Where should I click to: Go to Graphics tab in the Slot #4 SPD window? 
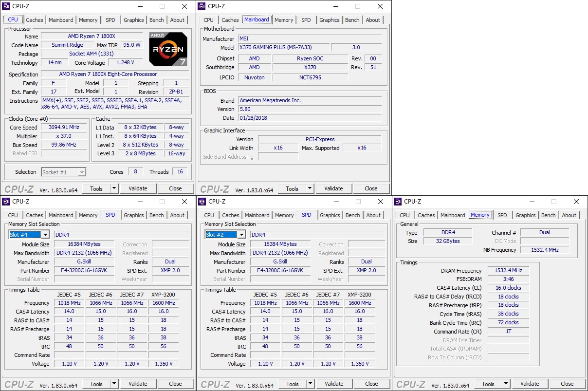click(x=134, y=215)
